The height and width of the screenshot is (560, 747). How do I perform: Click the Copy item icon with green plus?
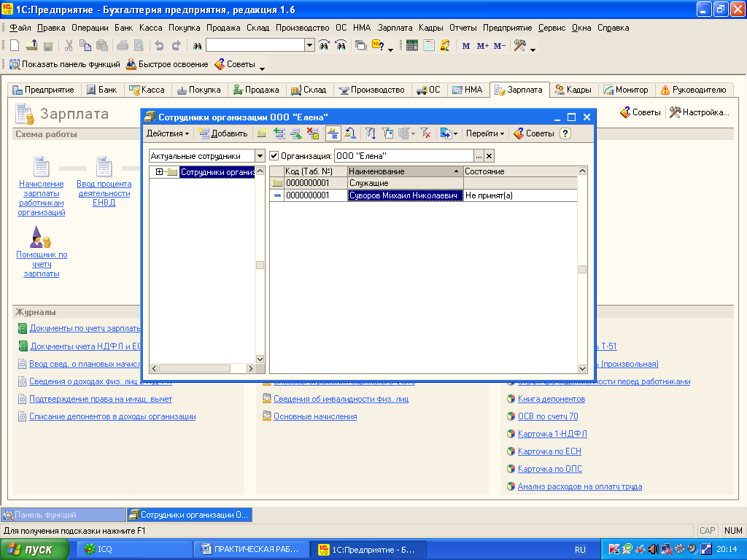(x=279, y=134)
